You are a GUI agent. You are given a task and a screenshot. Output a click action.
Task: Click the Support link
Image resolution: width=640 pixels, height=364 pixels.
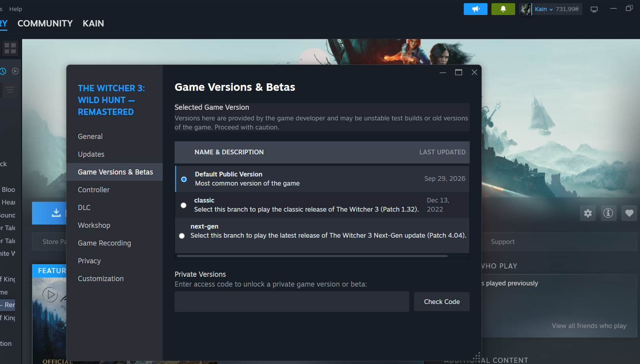(503, 242)
